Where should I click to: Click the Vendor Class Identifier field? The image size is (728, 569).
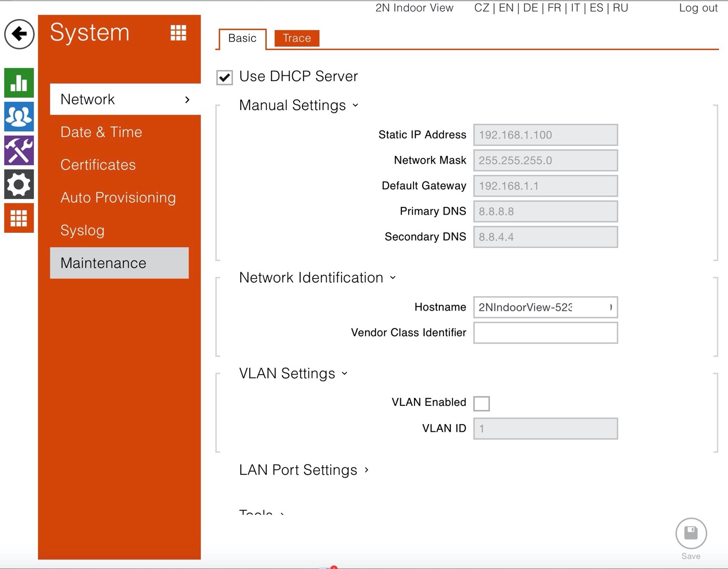pos(545,333)
